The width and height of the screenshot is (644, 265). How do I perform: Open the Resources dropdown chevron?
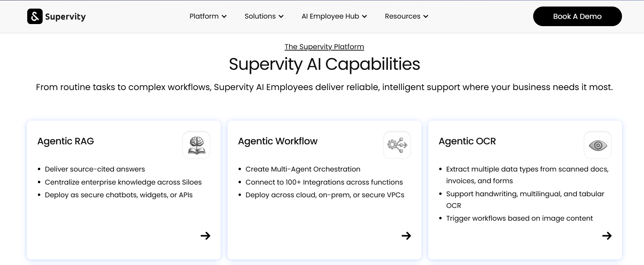pos(426,16)
